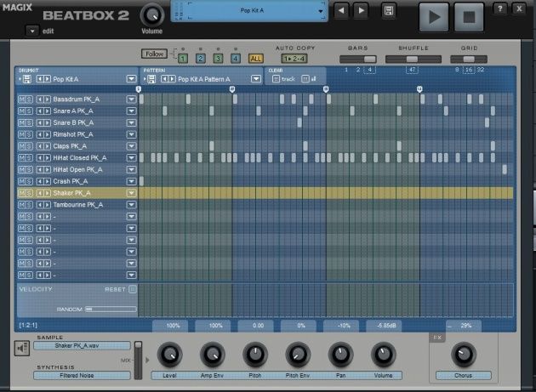
Task: Expand the Pattern Pop Kit A Pattern A dropdown
Action: click(x=256, y=79)
